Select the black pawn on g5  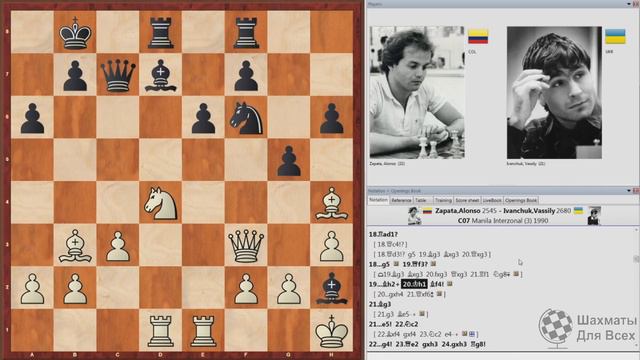pyautogui.click(x=289, y=161)
